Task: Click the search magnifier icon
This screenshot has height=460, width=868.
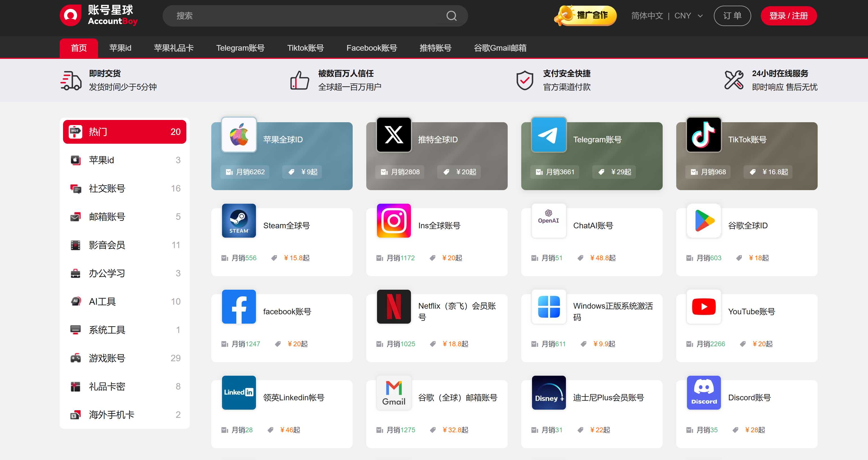Action: coord(451,16)
